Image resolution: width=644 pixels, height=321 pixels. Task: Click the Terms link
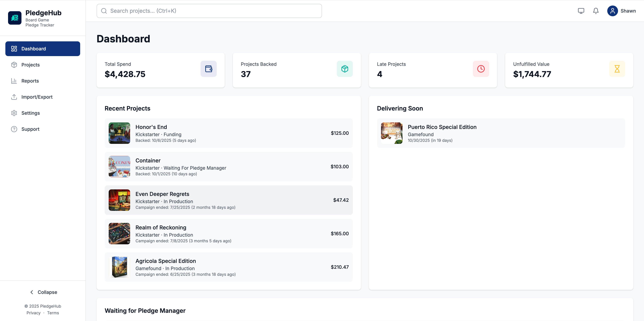(53, 313)
